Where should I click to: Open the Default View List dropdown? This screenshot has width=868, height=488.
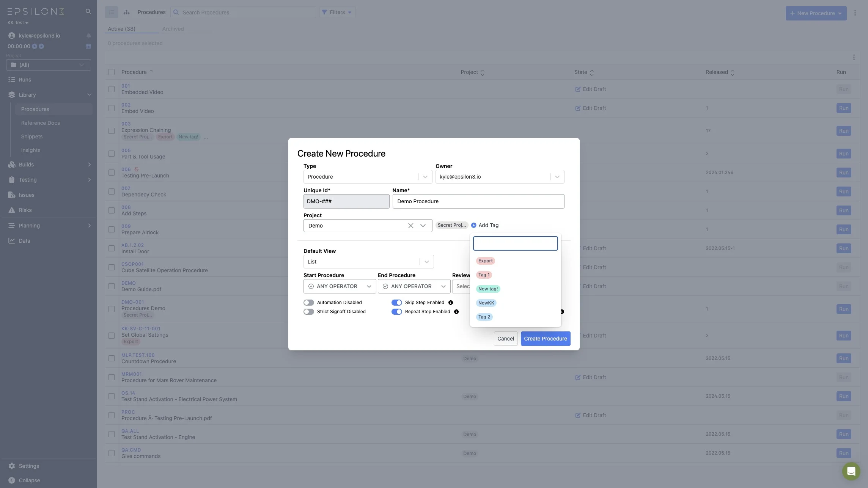point(368,262)
